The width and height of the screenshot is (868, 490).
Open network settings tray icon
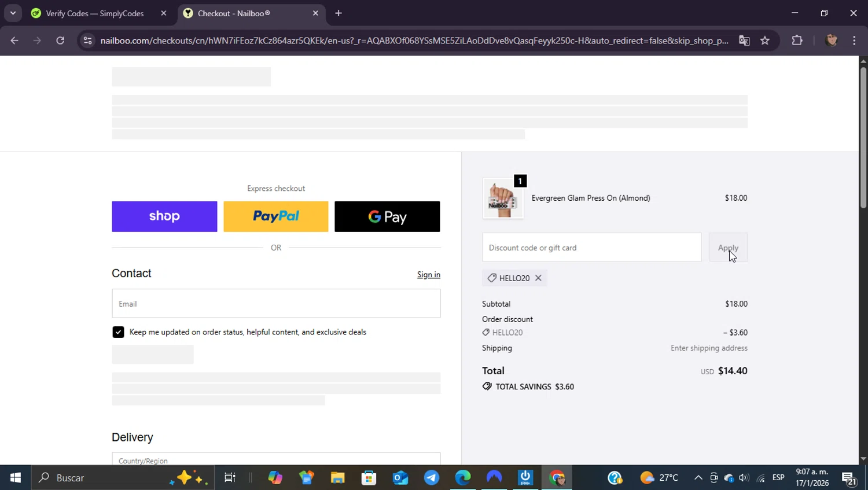(760, 478)
